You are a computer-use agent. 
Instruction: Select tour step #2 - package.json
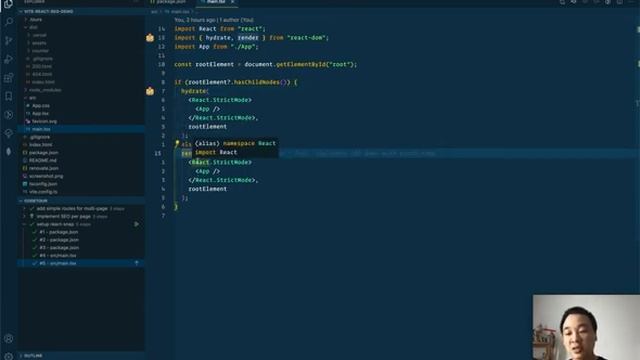58,240
